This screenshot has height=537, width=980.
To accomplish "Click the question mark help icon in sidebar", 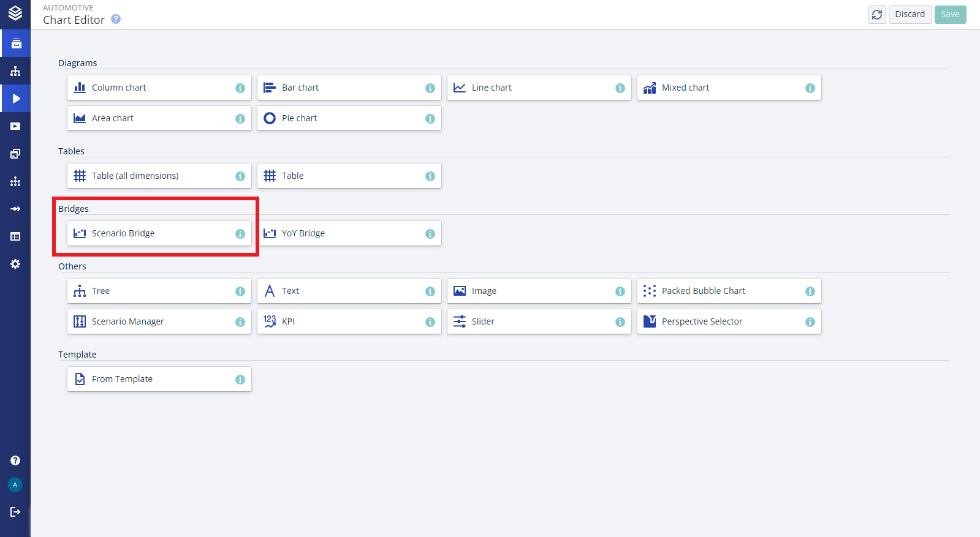I will [15, 460].
